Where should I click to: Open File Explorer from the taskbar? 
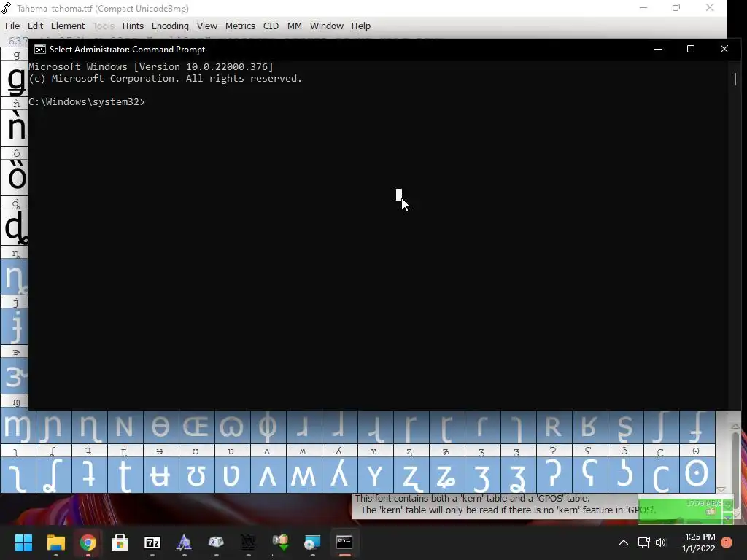pos(55,542)
